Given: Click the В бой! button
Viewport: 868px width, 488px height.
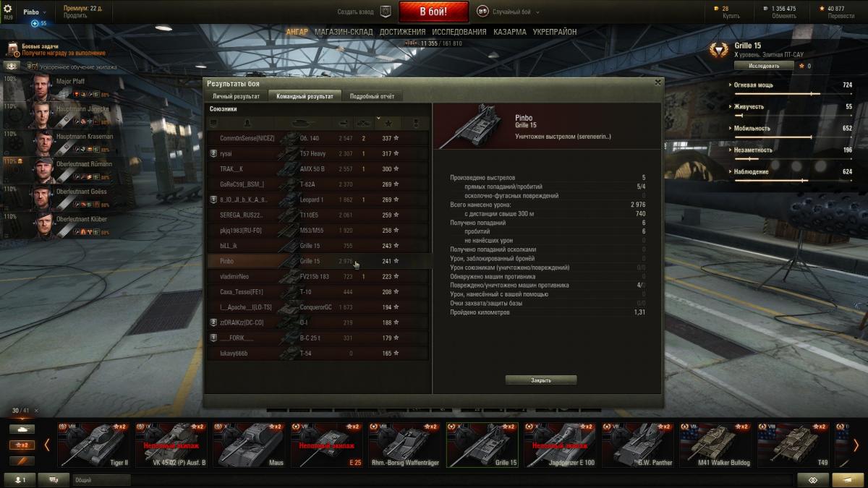Looking at the screenshot, I should tap(433, 12).
